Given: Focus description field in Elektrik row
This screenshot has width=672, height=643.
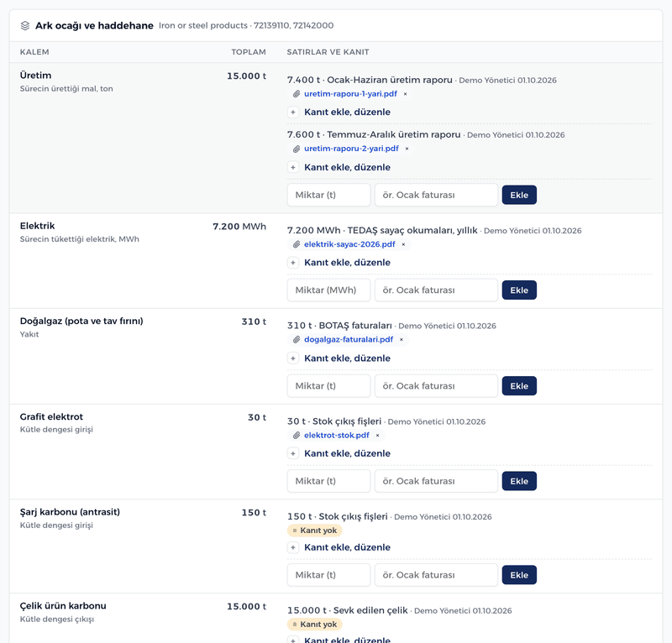Looking at the screenshot, I should (436, 290).
